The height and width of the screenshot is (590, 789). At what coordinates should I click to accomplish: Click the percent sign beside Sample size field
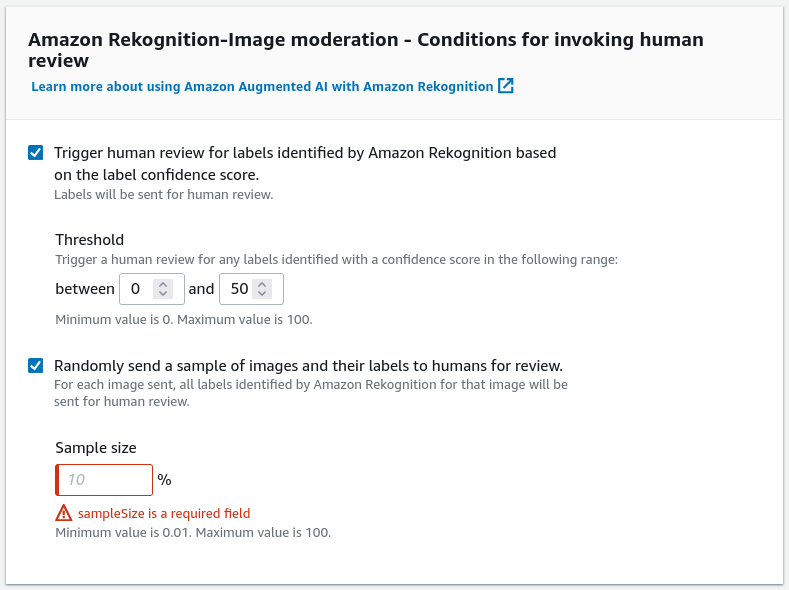click(x=165, y=480)
